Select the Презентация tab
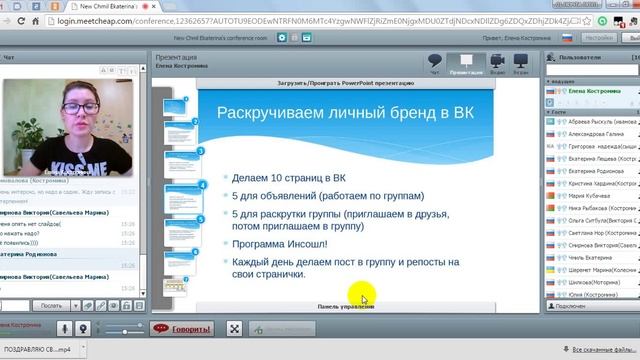 (466, 64)
